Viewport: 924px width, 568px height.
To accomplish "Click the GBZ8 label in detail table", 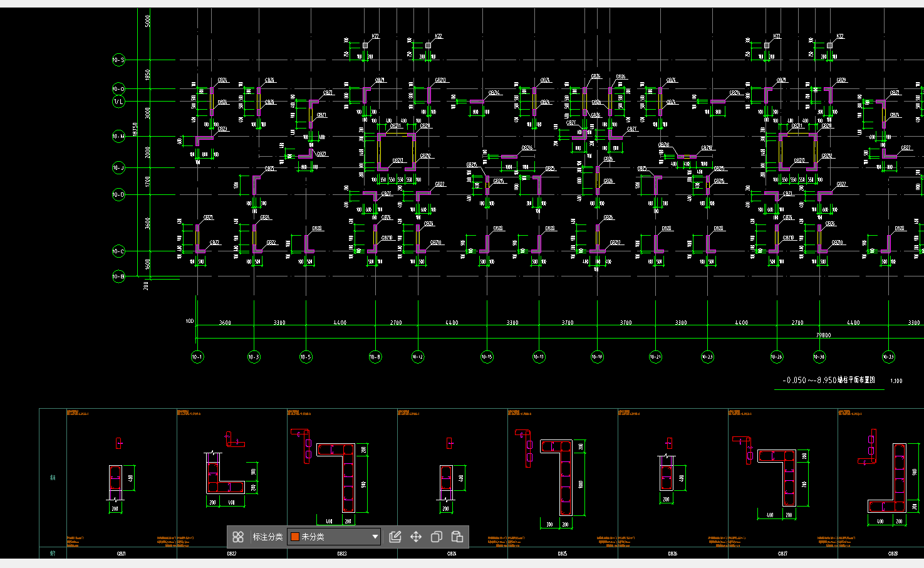I will click(x=893, y=554).
